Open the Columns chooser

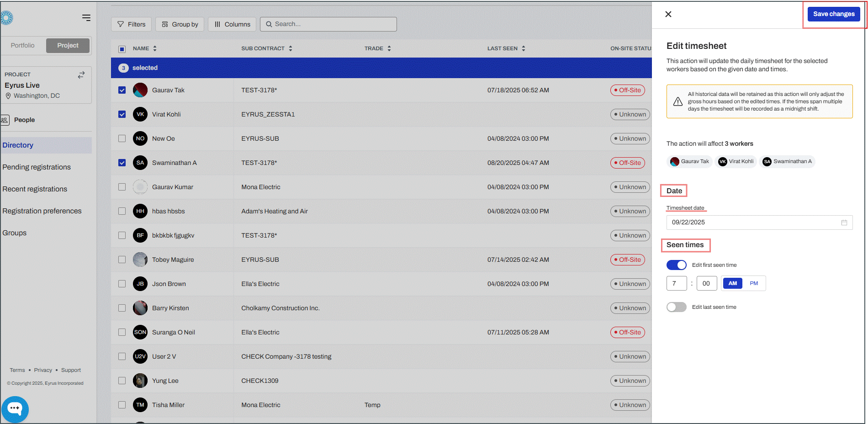coord(232,24)
